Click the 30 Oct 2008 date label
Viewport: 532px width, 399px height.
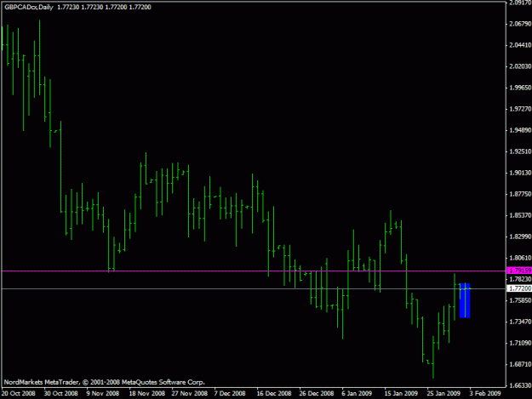point(60,394)
